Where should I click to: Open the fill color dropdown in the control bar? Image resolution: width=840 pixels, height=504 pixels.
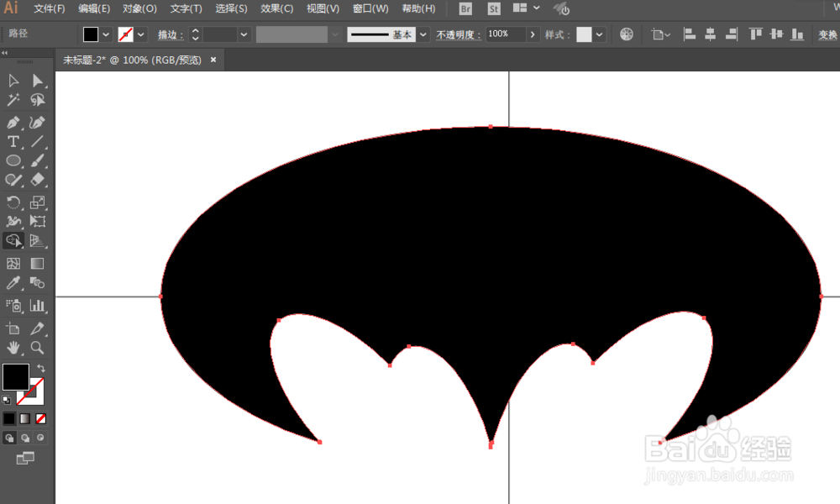(x=106, y=34)
